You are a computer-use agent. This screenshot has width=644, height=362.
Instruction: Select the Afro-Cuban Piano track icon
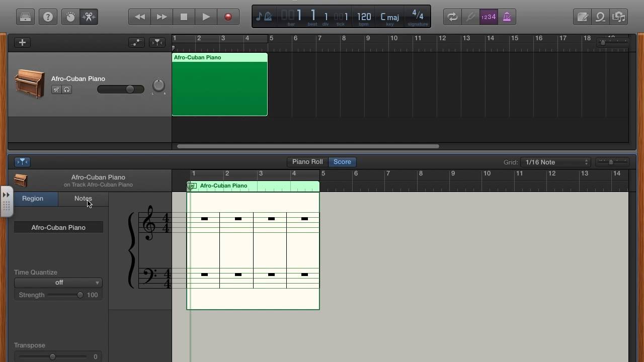pos(30,84)
